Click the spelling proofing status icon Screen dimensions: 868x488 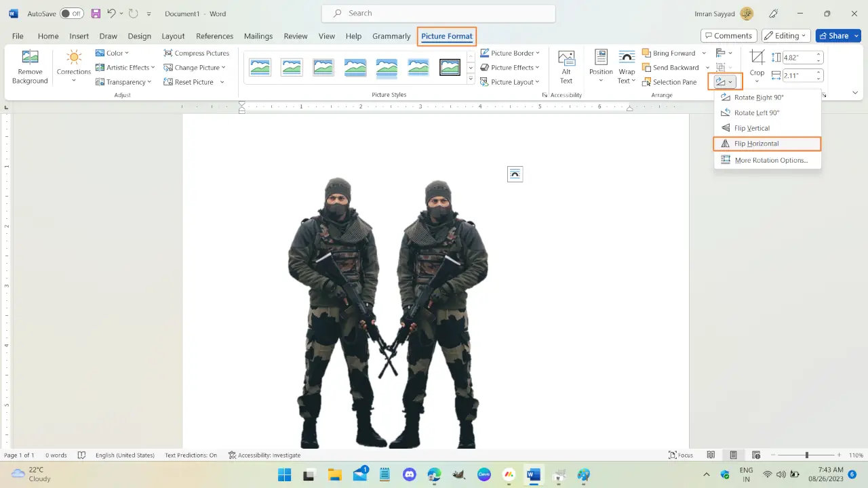[x=82, y=455]
